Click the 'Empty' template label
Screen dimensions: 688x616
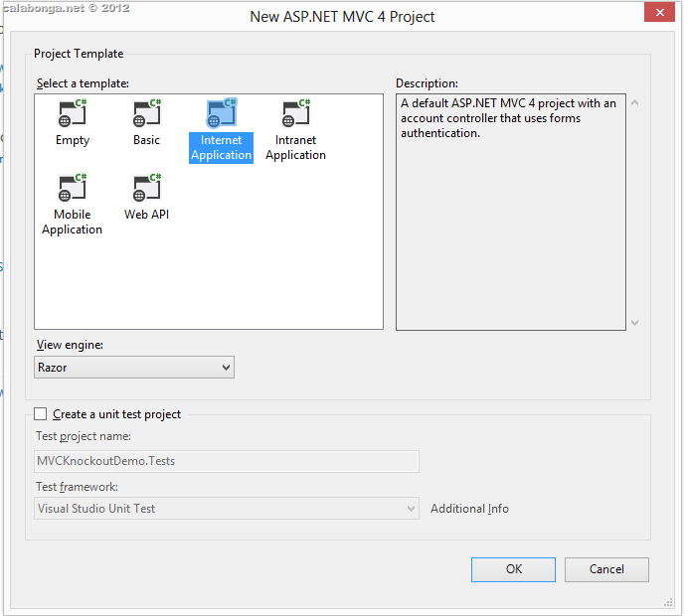73,140
